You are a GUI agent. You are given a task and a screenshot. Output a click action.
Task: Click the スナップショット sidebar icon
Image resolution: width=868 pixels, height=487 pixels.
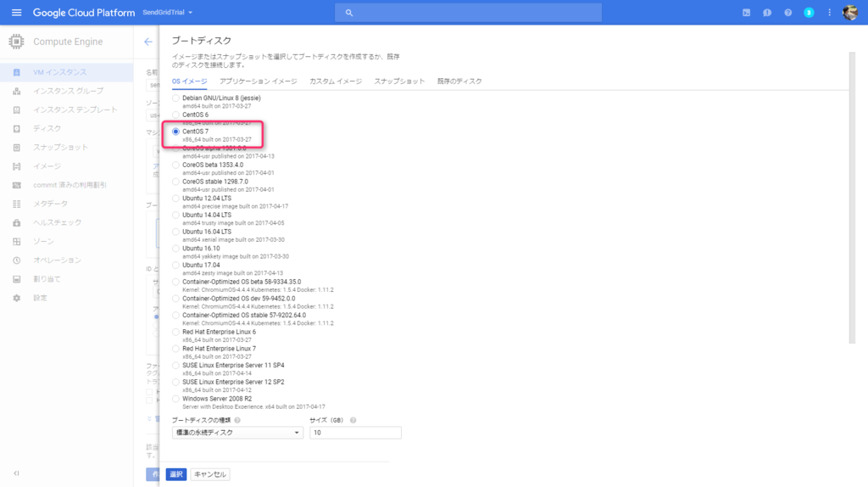[17, 148]
